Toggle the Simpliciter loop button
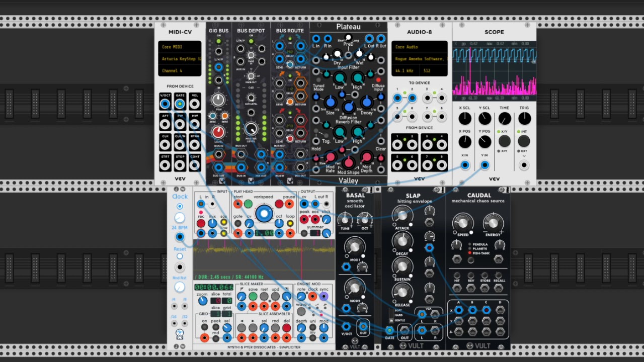Image resolution: width=644 pixels, height=362 pixels. point(290,223)
